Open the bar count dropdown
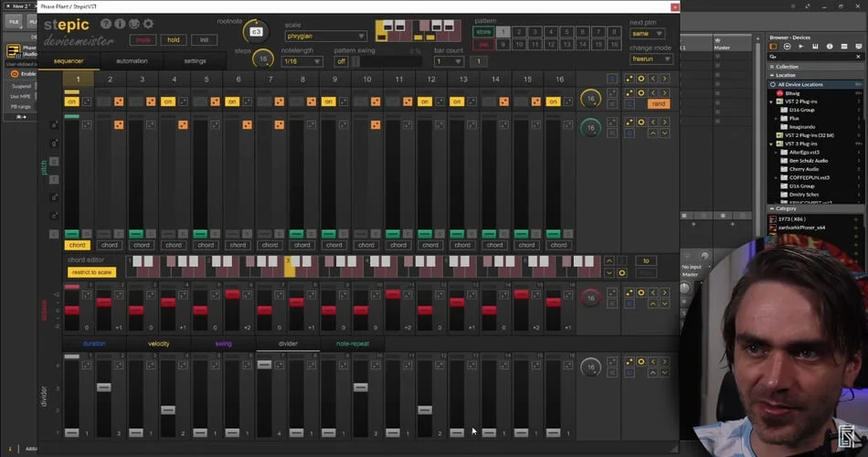The height and width of the screenshot is (457, 868). (x=449, y=61)
